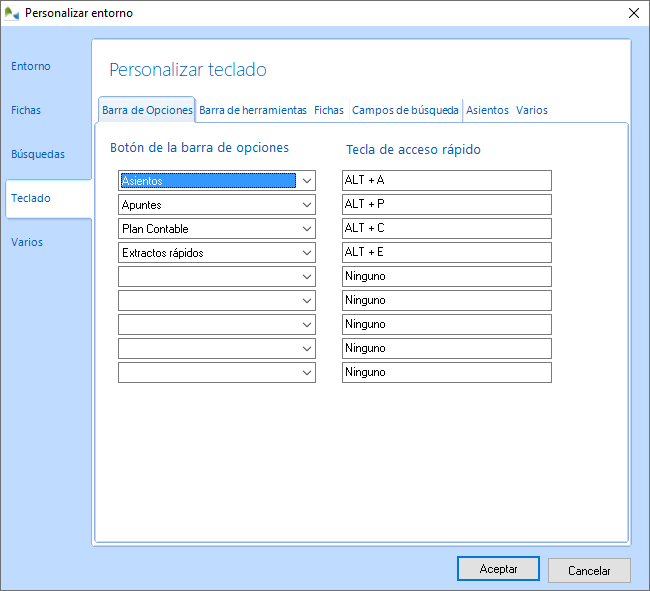Click the ALT + E shortcut field
Viewport: 650px width, 591px height.
click(446, 252)
